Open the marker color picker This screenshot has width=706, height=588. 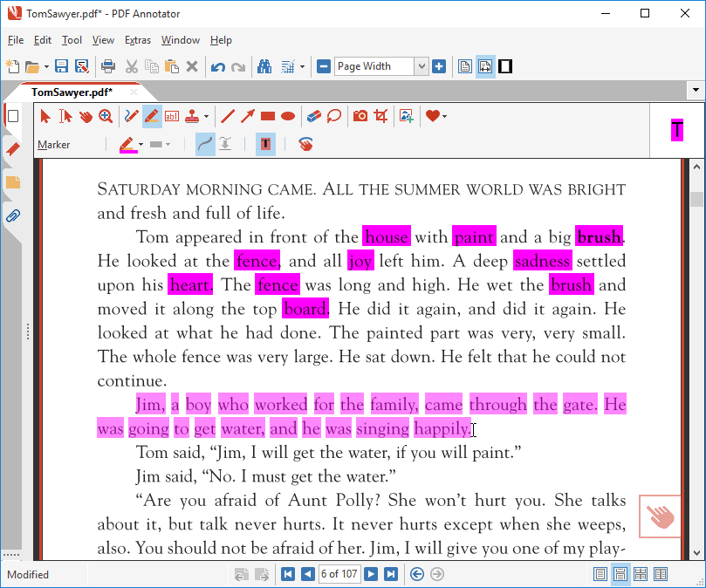[x=128, y=145]
